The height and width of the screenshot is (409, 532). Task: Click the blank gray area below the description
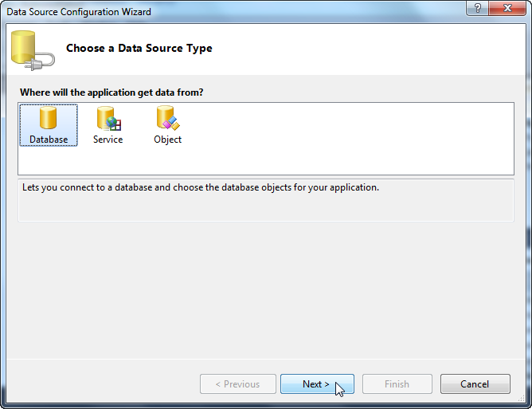point(266,289)
